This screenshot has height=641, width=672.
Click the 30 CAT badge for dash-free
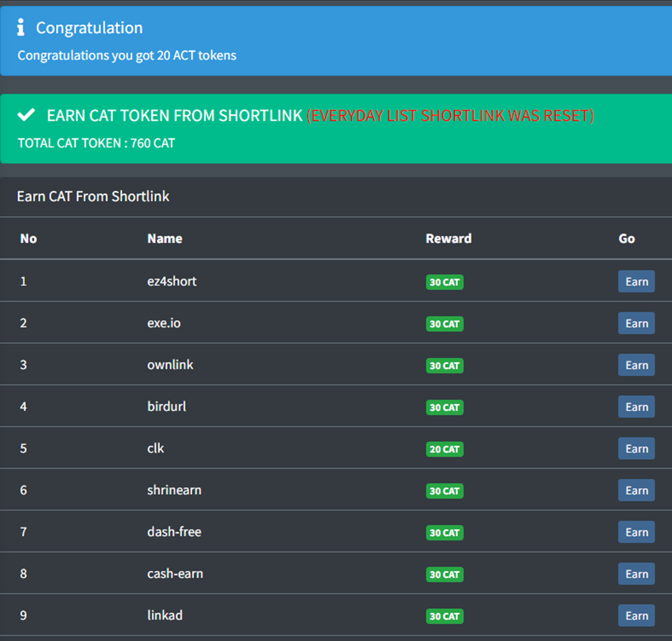(445, 533)
